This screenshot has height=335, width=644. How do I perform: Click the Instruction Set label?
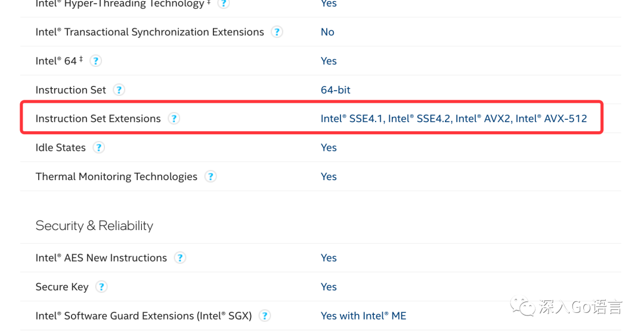coord(70,90)
